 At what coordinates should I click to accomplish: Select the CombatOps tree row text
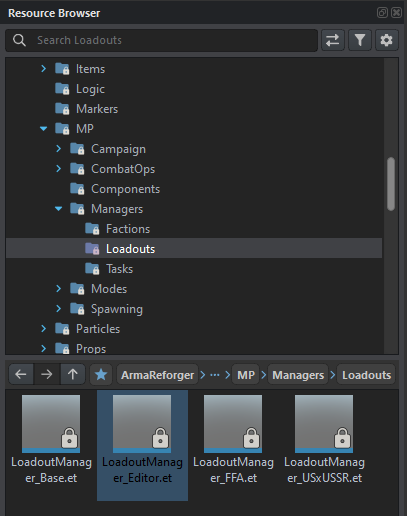[x=123, y=169]
